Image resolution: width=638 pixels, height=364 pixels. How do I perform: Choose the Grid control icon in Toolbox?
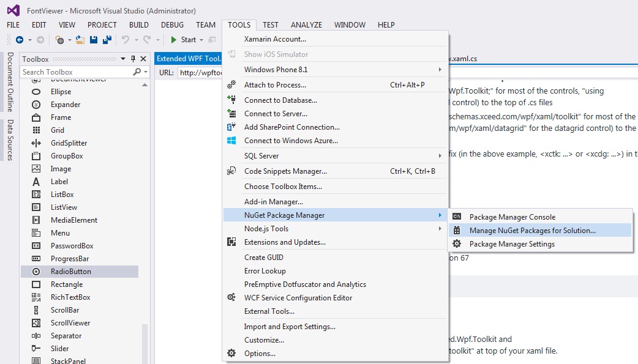pyautogui.click(x=36, y=130)
